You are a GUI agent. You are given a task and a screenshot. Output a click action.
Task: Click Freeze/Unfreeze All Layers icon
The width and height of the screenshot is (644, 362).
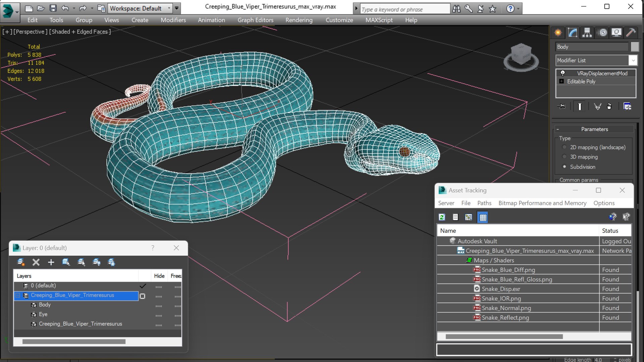click(x=111, y=262)
